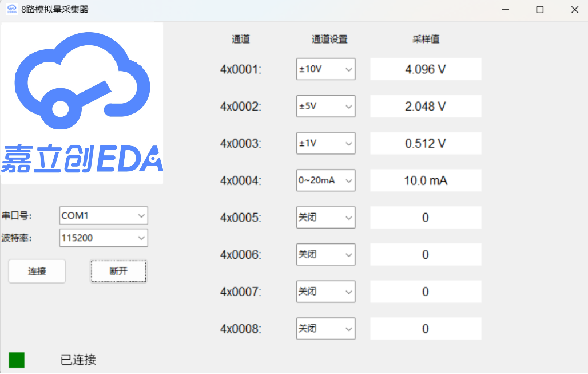This screenshot has width=588, height=374.
Task: Click the 8路模拟量采集器 window title
Action: [55, 9]
